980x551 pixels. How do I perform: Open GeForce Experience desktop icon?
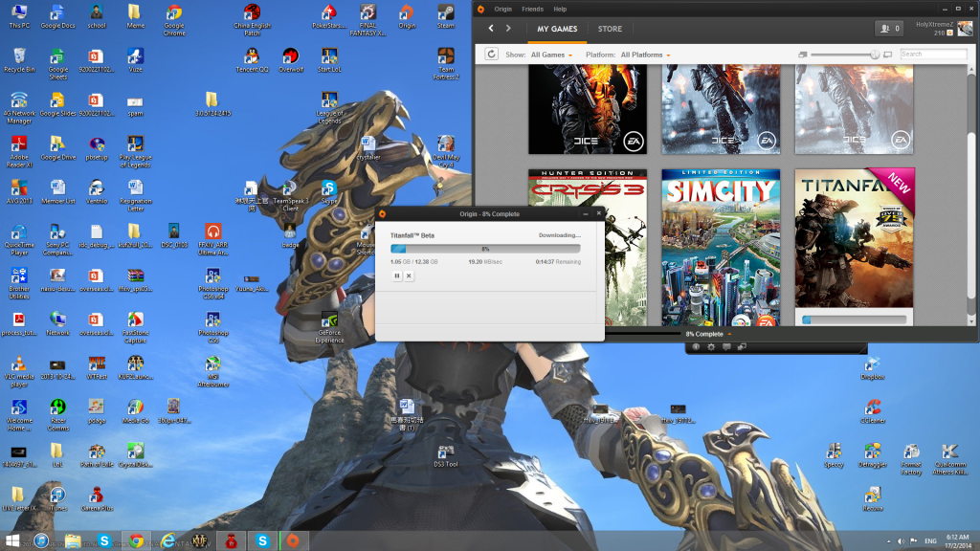pyautogui.click(x=329, y=325)
